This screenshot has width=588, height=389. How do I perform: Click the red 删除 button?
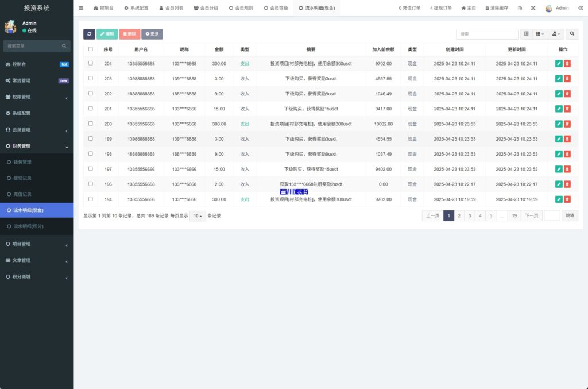[130, 34]
